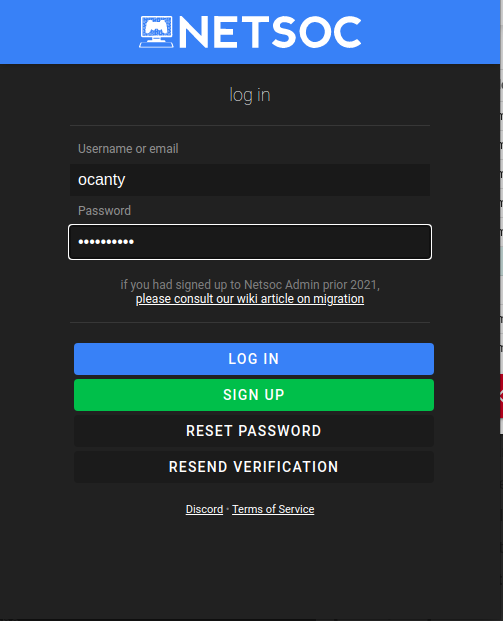Focus the Username or email field
Screen dimensions: 503x621
pyautogui.click(x=250, y=180)
